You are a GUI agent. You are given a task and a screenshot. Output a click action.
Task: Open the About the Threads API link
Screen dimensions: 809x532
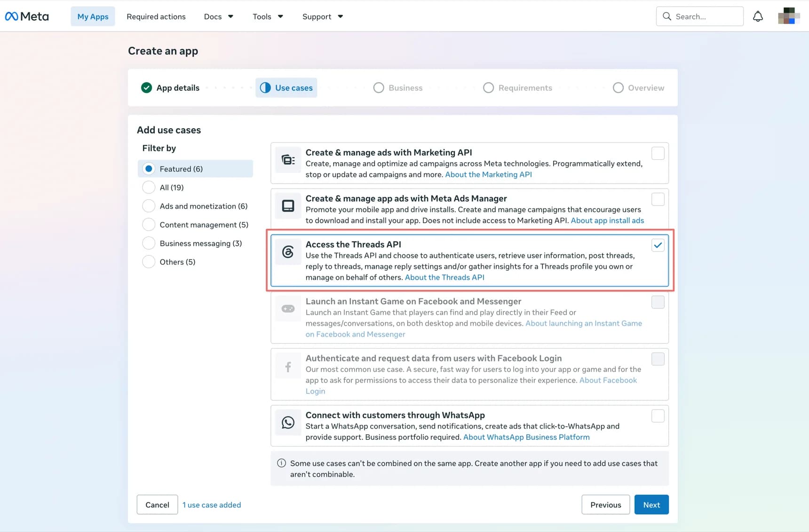pos(444,277)
